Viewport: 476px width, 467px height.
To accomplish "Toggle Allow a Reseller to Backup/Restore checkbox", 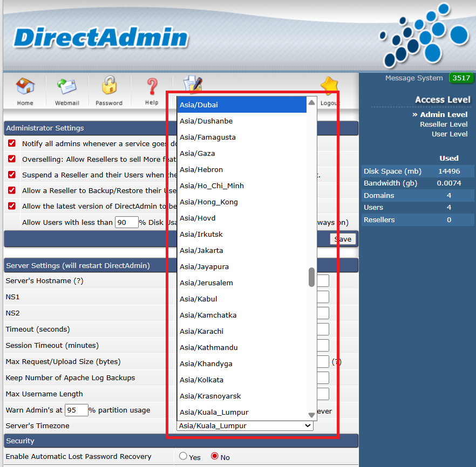I will click(12, 190).
